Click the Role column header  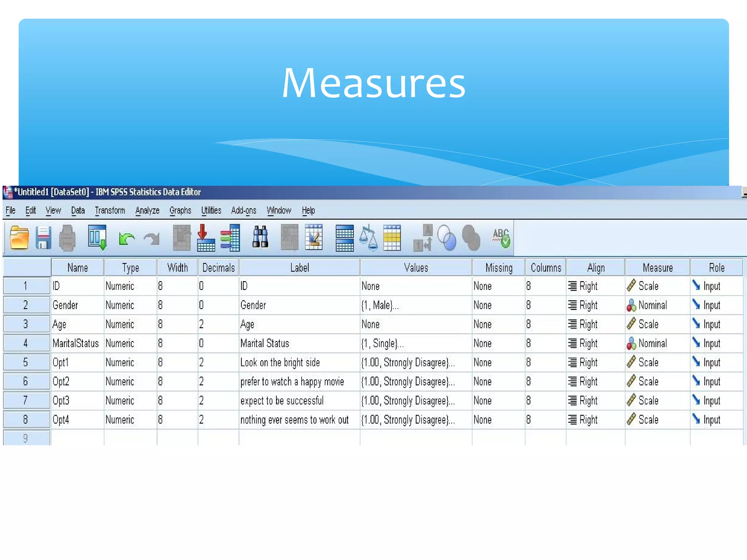pyautogui.click(x=717, y=268)
